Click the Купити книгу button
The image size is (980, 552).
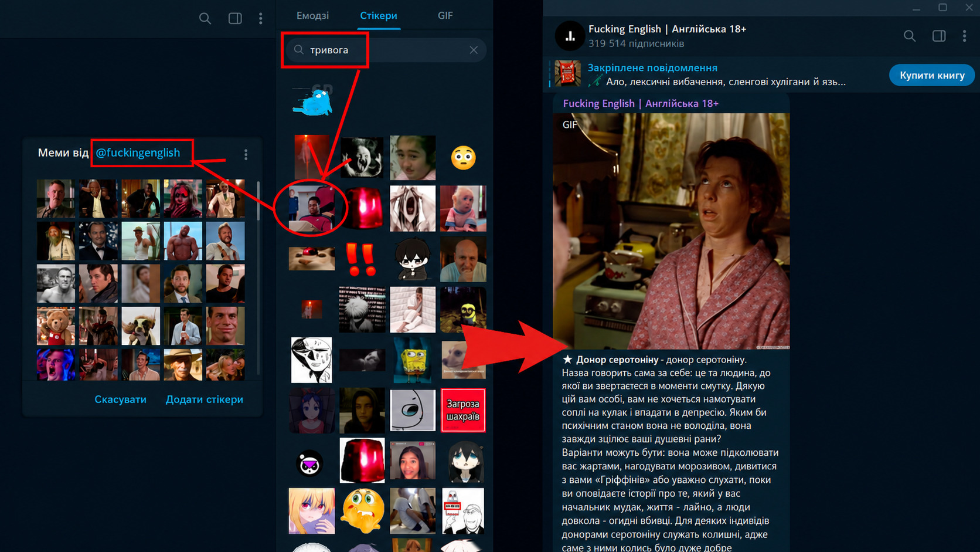tap(932, 75)
